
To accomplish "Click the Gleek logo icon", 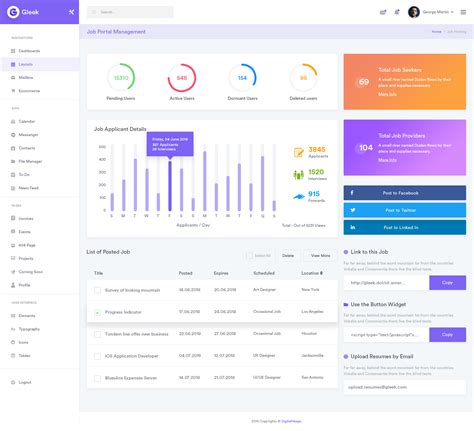I will tap(13, 12).
